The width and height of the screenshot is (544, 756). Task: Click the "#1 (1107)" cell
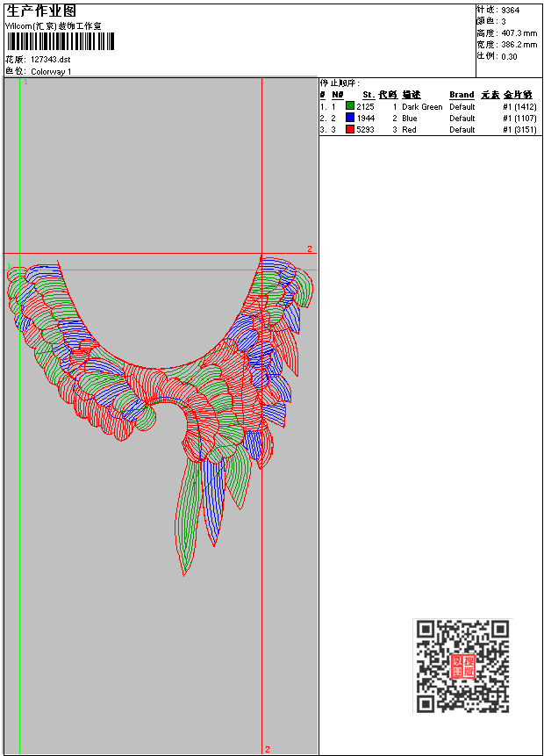point(519,119)
